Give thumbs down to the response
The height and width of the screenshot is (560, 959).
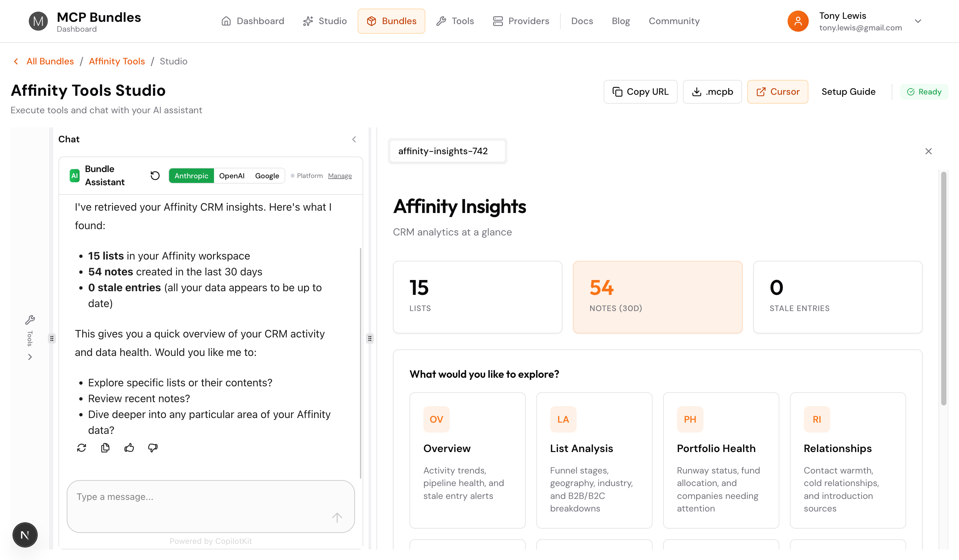tap(153, 448)
